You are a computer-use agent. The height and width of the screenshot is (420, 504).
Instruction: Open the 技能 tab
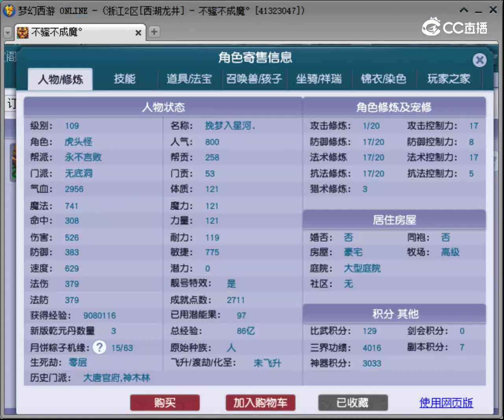(x=124, y=79)
